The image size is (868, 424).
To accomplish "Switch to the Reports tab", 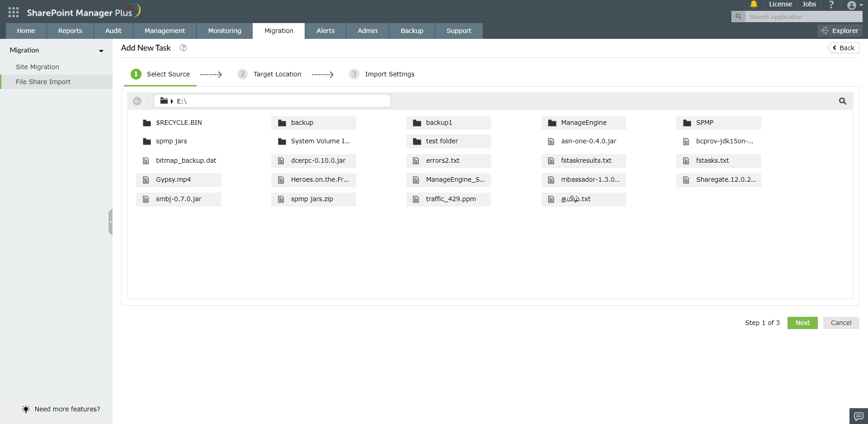I will pyautogui.click(x=70, y=31).
